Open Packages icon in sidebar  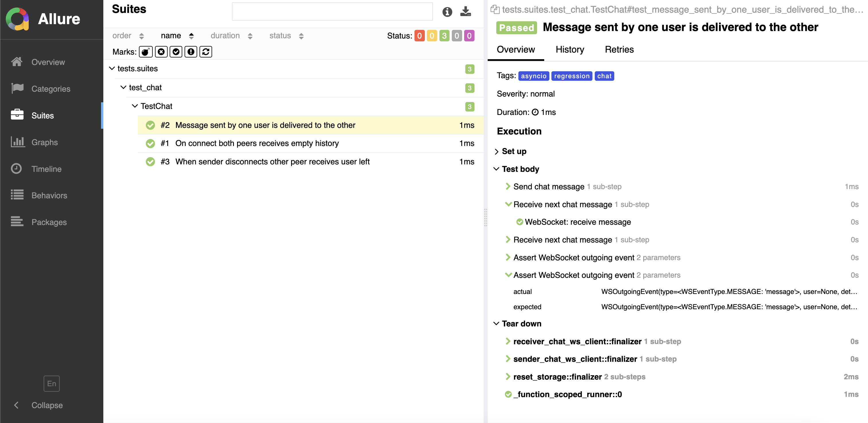pos(17,222)
